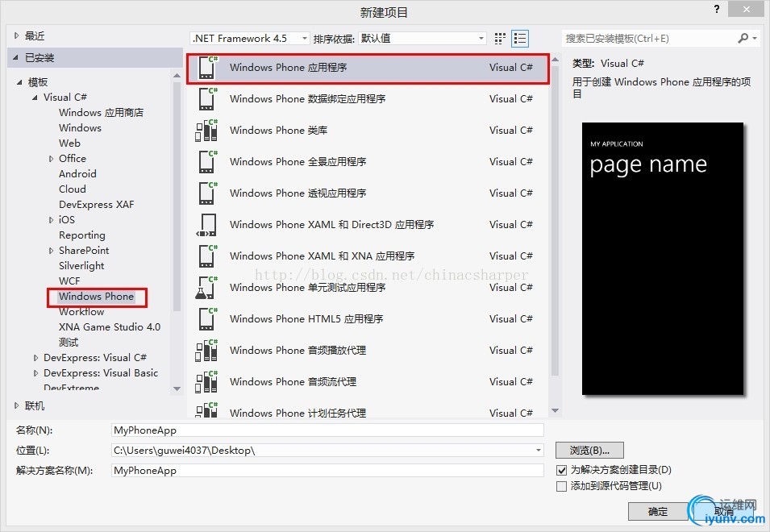Select the Reporting category

point(82,235)
